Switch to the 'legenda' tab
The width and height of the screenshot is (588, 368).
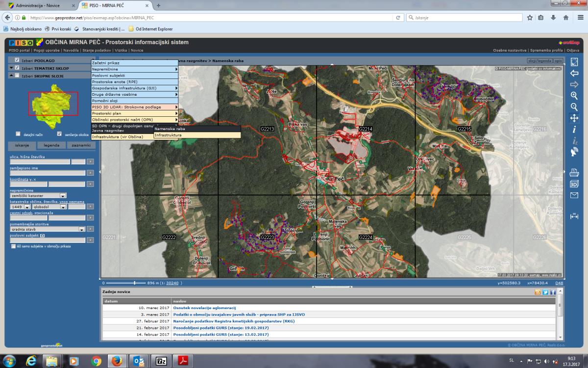pyautogui.click(x=51, y=145)
